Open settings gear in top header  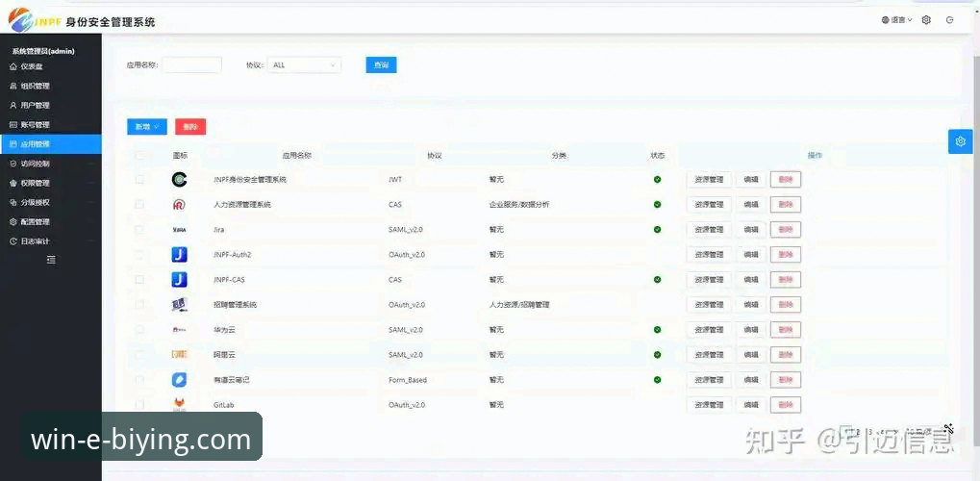click(x=926, y=20)
